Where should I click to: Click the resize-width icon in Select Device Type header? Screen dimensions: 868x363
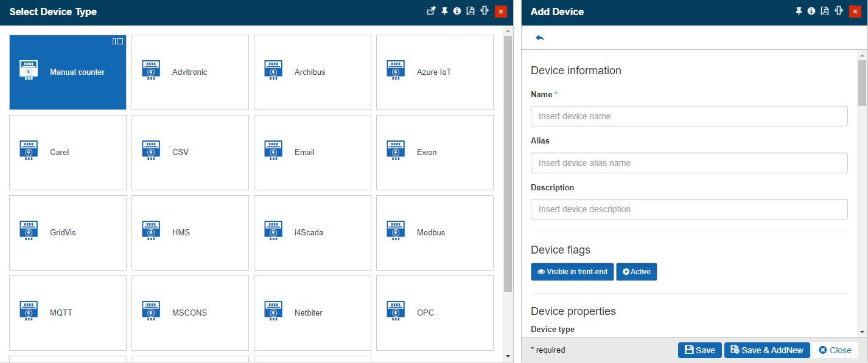(485, 11)
